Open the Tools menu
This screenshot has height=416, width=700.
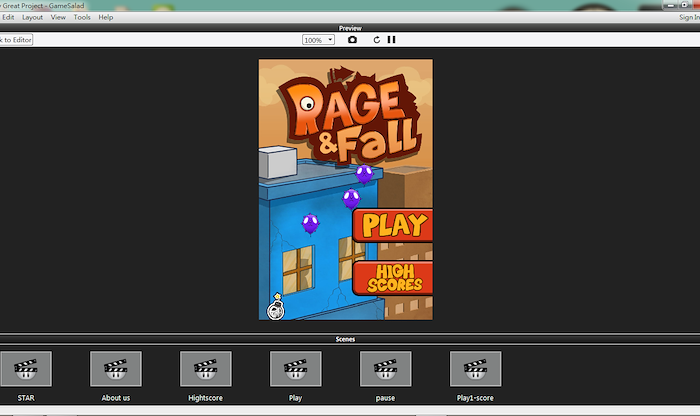point(82,17)
